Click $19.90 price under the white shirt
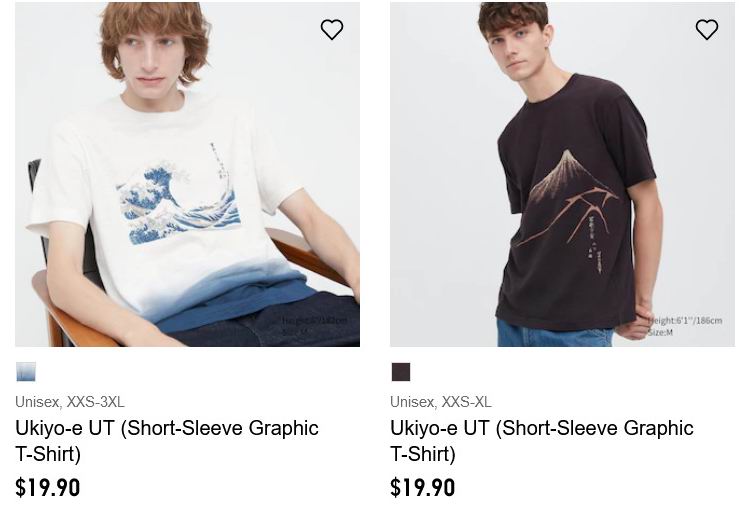The width and height of the screenshot is (740, 511). [48, 487]
